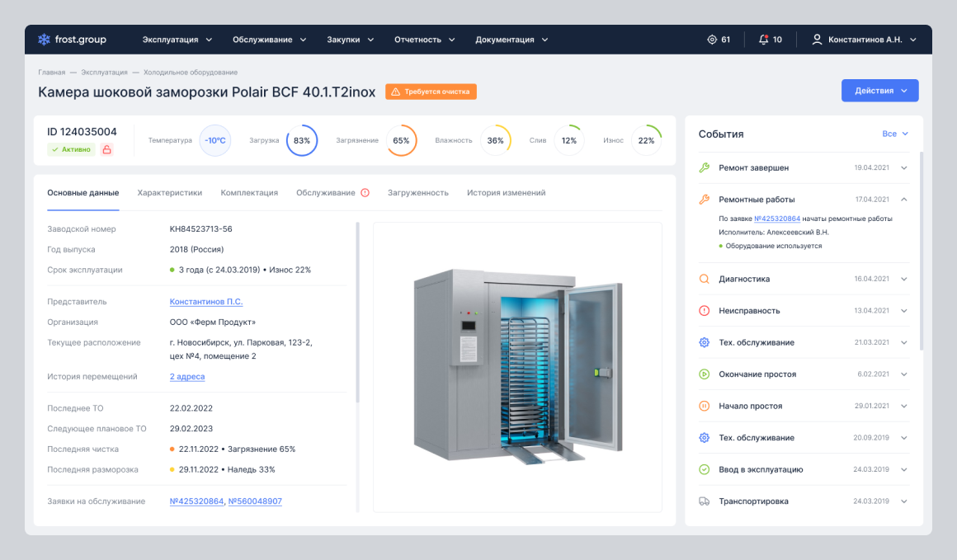Screen dimensions: 957x560
Task: Click the magnifier icon for Диагностика
Action: coord(705,279)
